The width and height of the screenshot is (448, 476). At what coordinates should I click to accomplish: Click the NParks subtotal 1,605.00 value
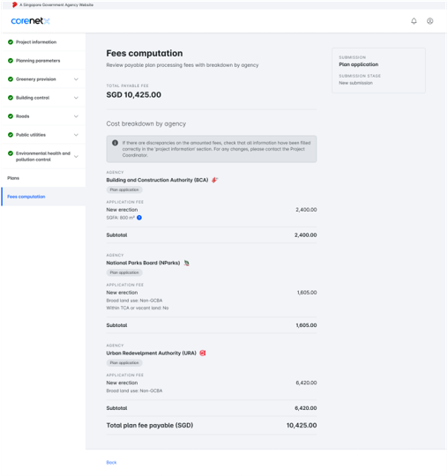(307, 324)
